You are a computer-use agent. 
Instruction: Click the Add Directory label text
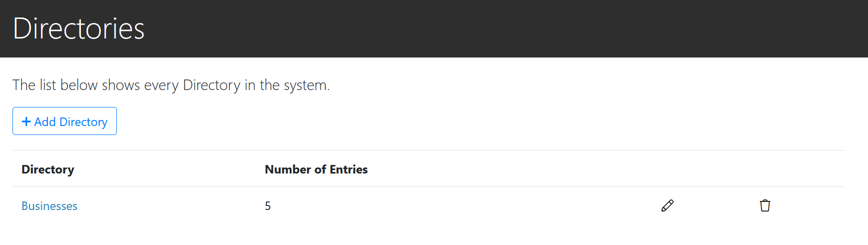pos(71,122)
